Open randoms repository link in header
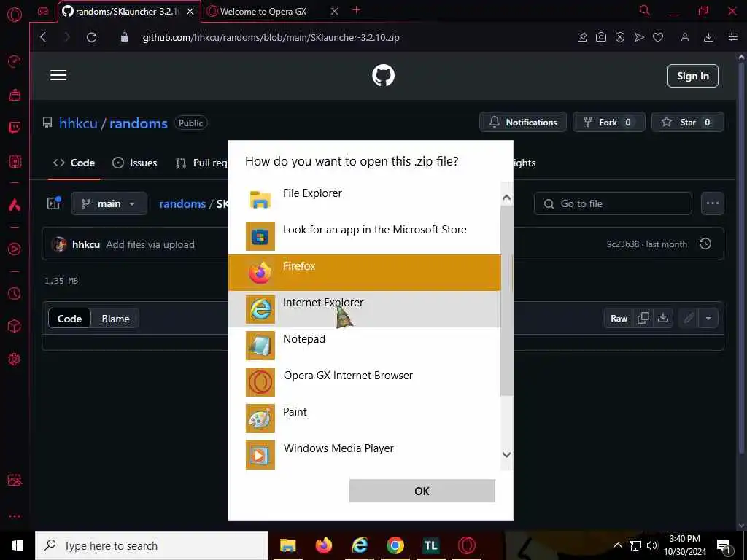Screen dimensions: 747x560 click(x=139, y=122)
